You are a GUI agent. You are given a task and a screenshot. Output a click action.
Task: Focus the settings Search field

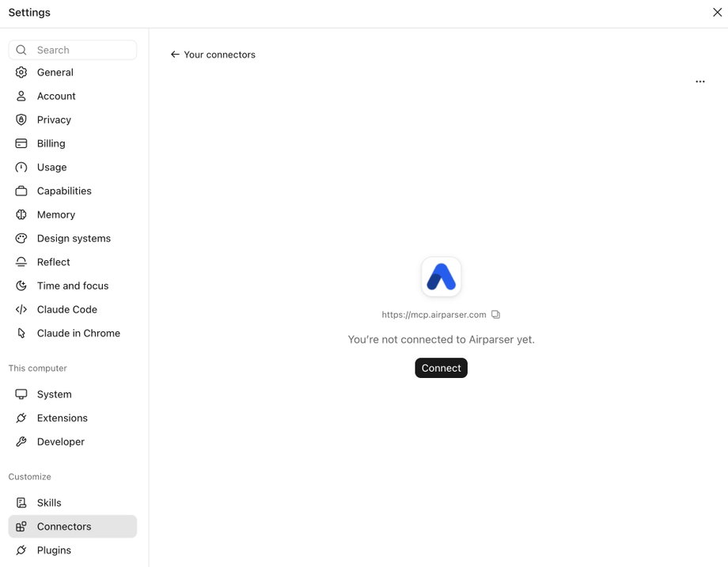pyautogui.click(x=73, y=50)
